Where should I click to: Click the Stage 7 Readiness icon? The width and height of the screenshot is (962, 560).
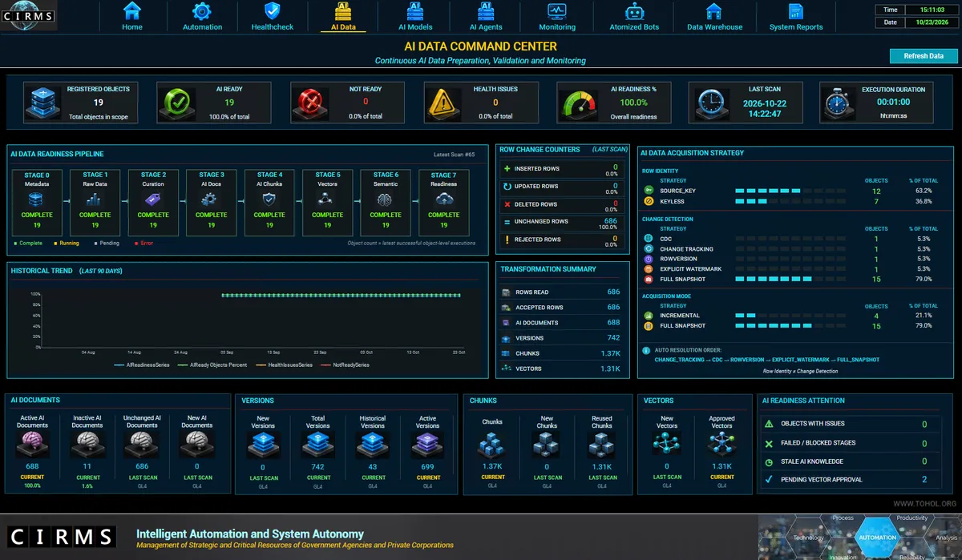443,199
